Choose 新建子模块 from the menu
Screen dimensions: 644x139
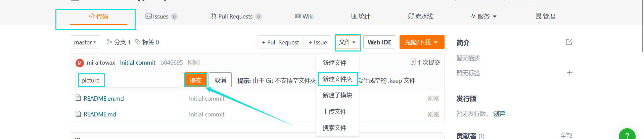[337, 95]
